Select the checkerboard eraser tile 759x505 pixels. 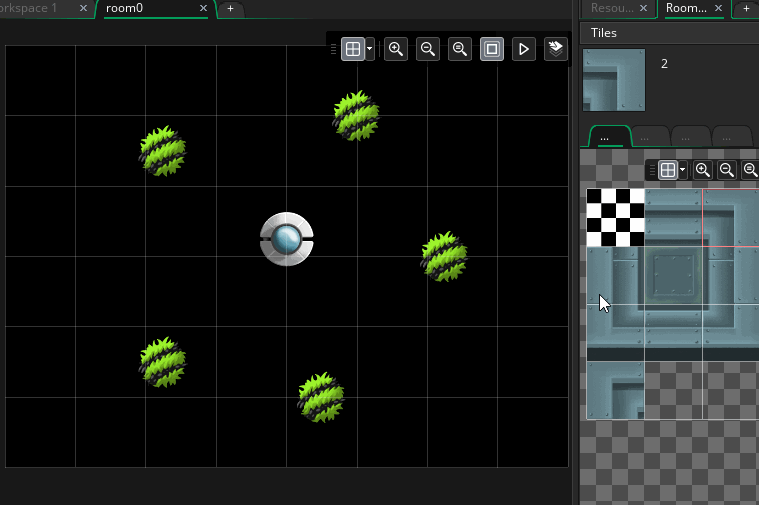click(615, 217)
